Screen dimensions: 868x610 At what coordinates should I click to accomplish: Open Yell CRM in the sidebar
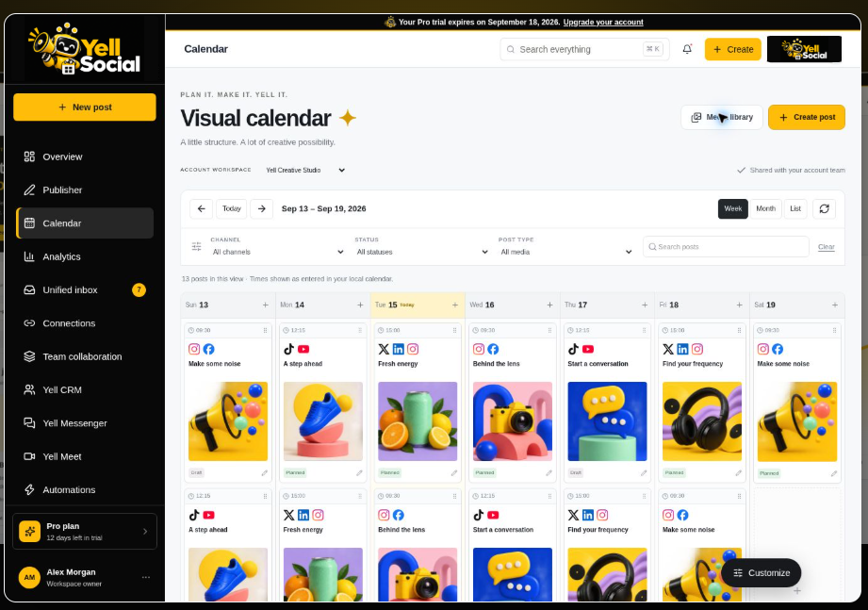coord(85,389)
